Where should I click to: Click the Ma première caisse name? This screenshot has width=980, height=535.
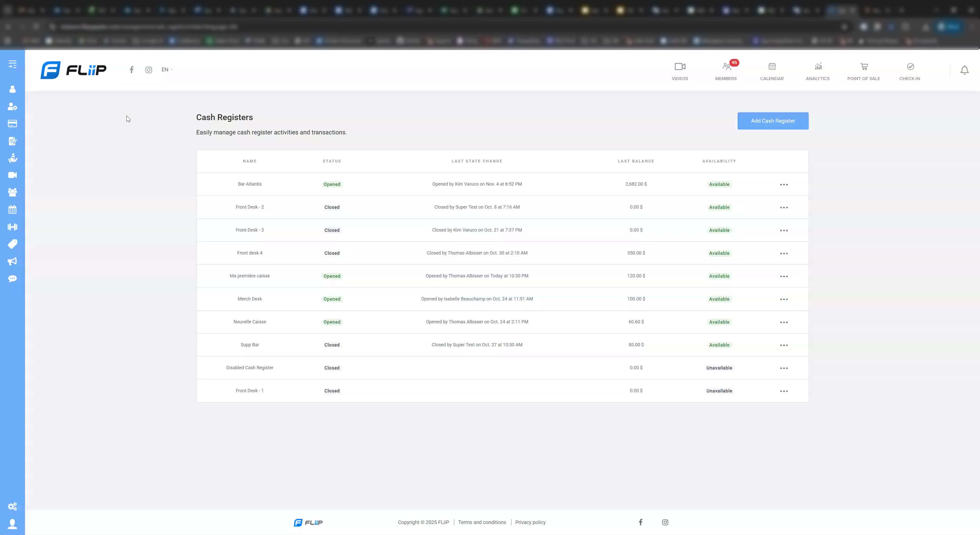click(x=250, y=276)
